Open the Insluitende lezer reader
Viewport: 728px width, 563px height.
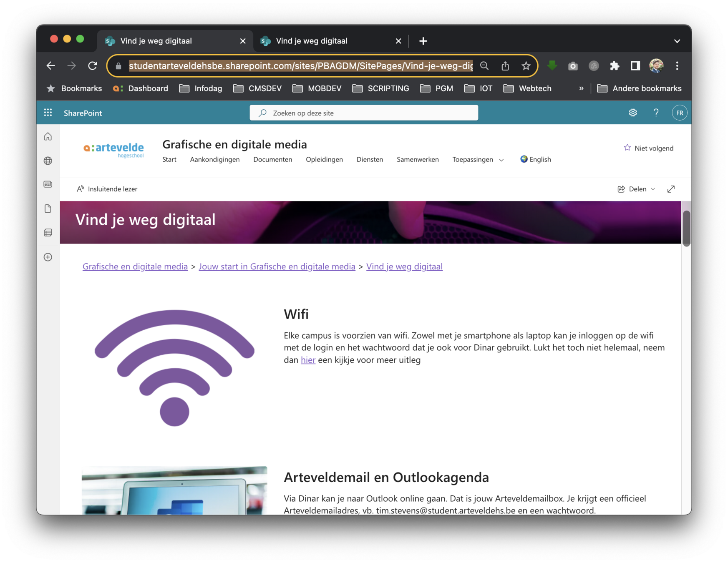pos(107,189)
